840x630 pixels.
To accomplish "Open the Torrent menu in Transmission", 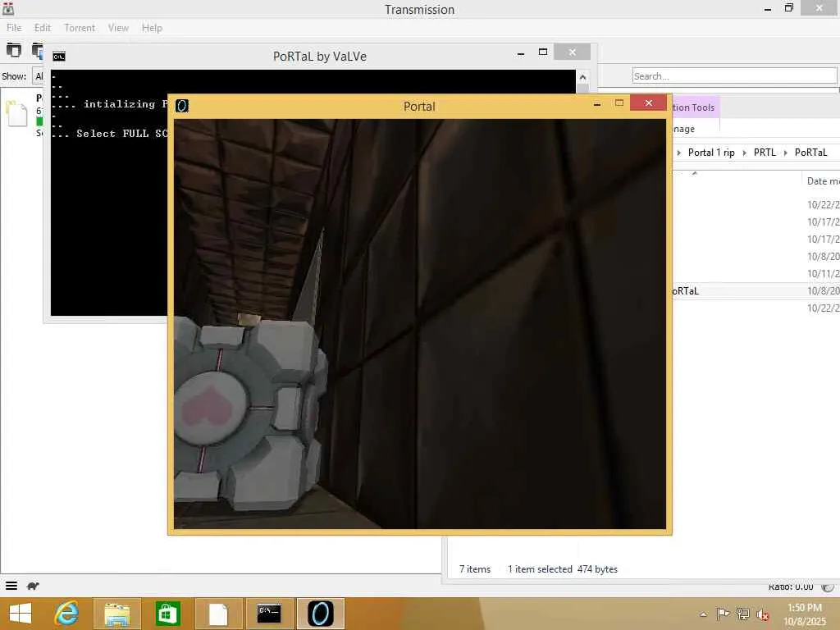I will (x=80, y=28).
